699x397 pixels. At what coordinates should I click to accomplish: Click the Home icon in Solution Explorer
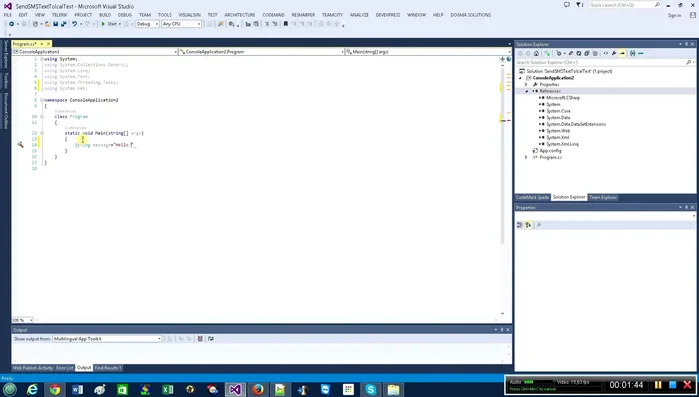coord(536,53)
